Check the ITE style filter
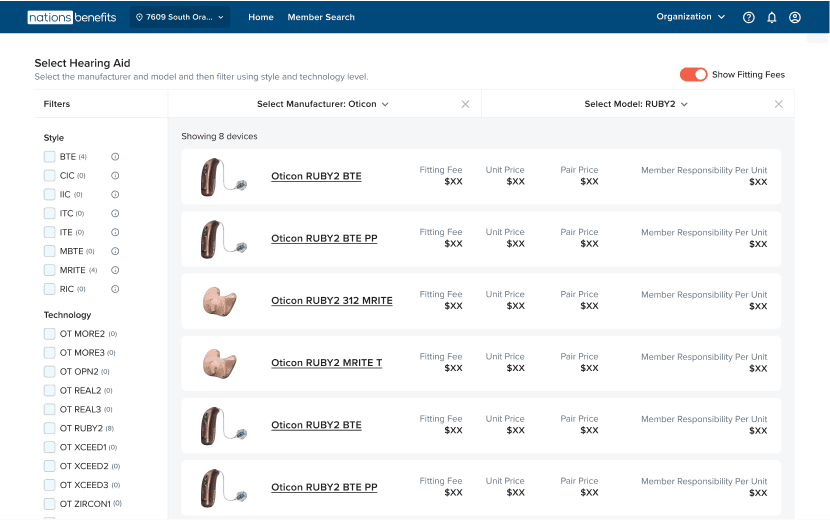The image size is (830, 520). [x=50, y=232]
